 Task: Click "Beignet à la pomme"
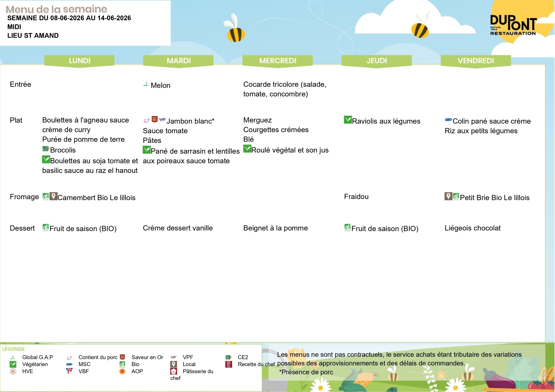tap(276, 228)
